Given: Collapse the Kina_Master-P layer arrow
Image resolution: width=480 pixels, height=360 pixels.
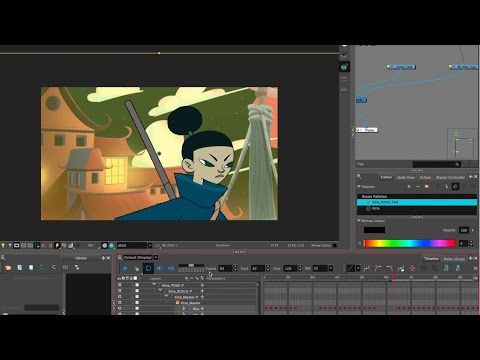Looking at the screenshot, I should click(166, 296).
